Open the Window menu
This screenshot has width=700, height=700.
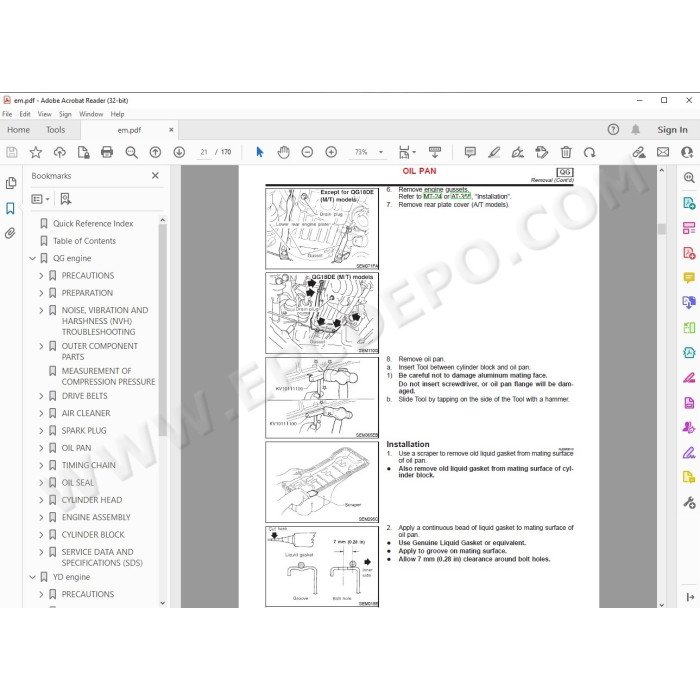(x=91, y=114)
